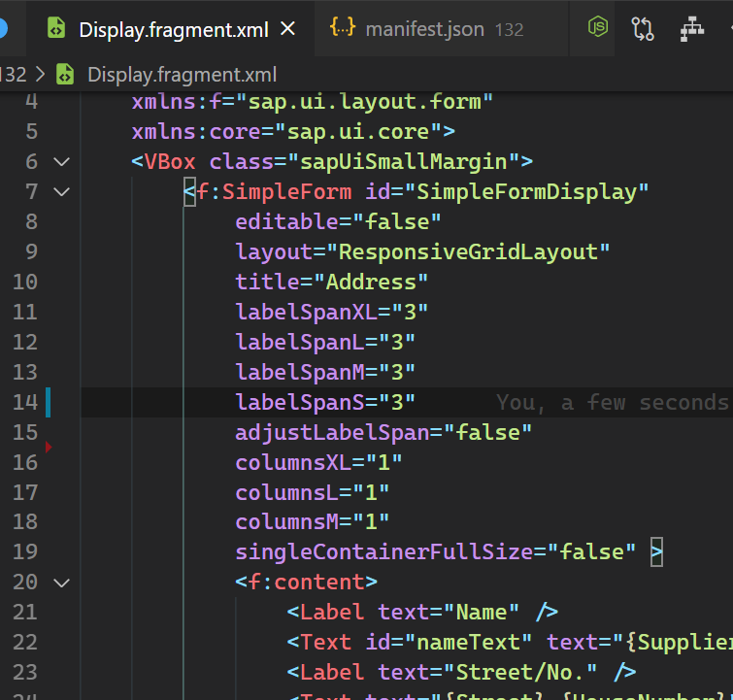This screenshot has width=733, height=700.
Task: Click the breadcrumb chevron separator
Action: pyautogui.click(x=41, y=75)
